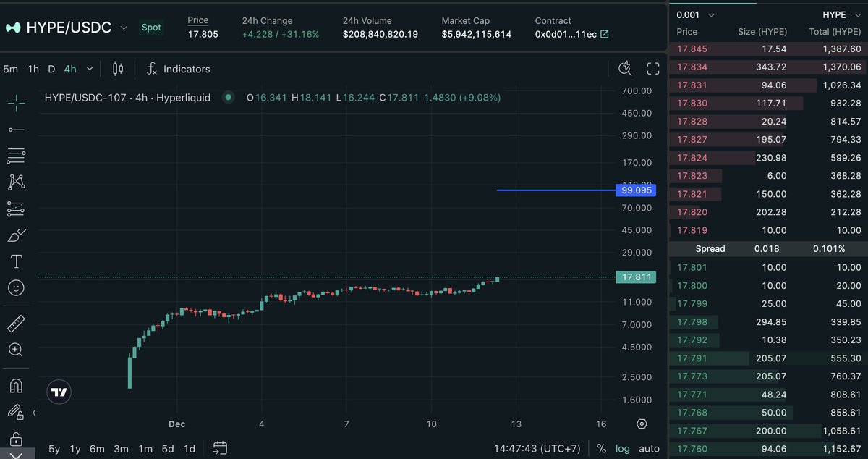The width and height of the screenshot is (868, 459).
Task: Click the Spread row value 0.101%
Action: pos(827,248)
